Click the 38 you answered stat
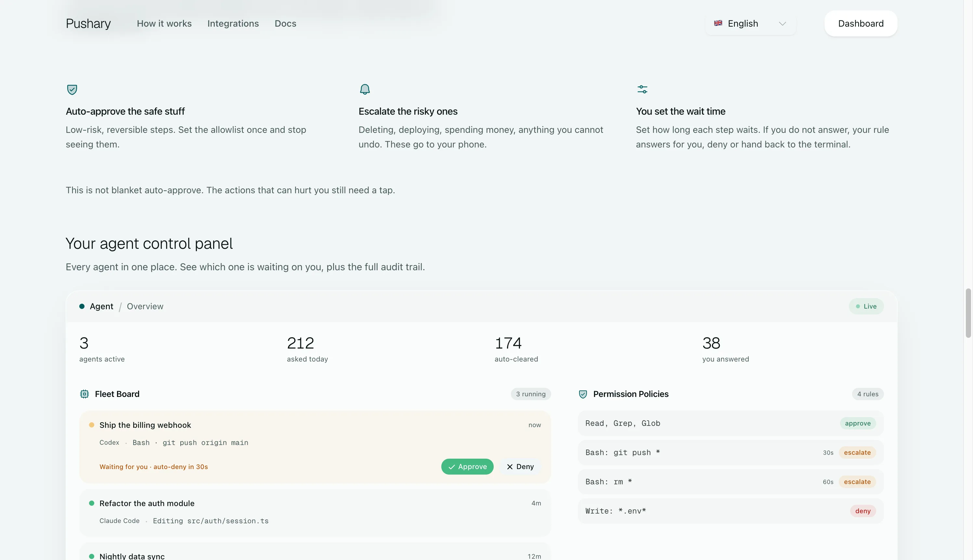The width and height of the screenshot is (973, 560). coord(725,349)
